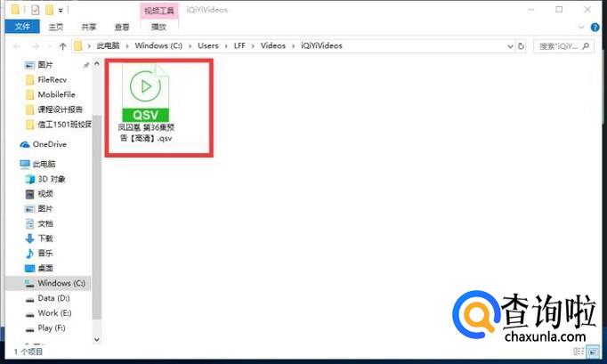Open the 信工1501班 folder
Image resolution: width=607 pixels, height=364 pixels.
pyautogui.click(x=64, y=125)
